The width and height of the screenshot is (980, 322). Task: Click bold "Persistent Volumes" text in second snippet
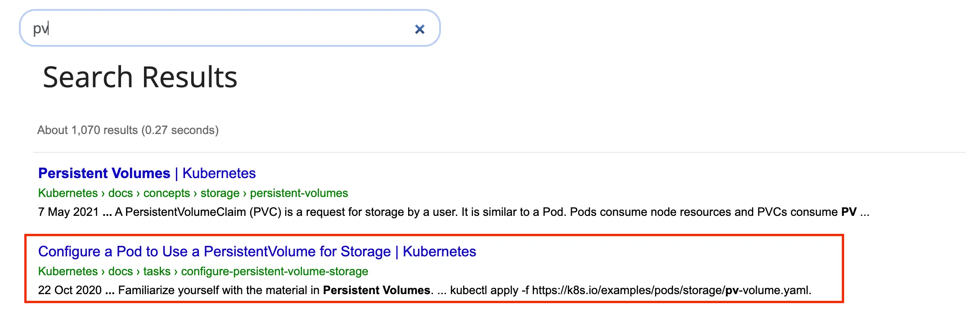coord(377,290)
